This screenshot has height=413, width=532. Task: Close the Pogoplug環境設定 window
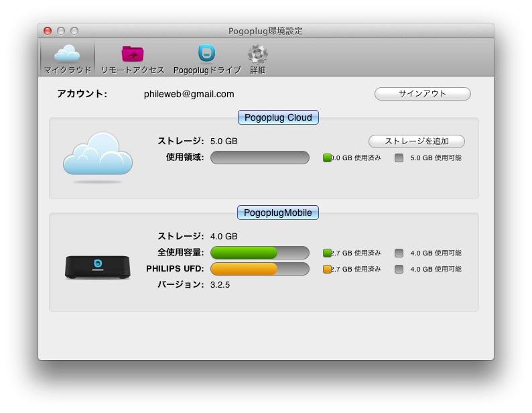tap(48, 31)
